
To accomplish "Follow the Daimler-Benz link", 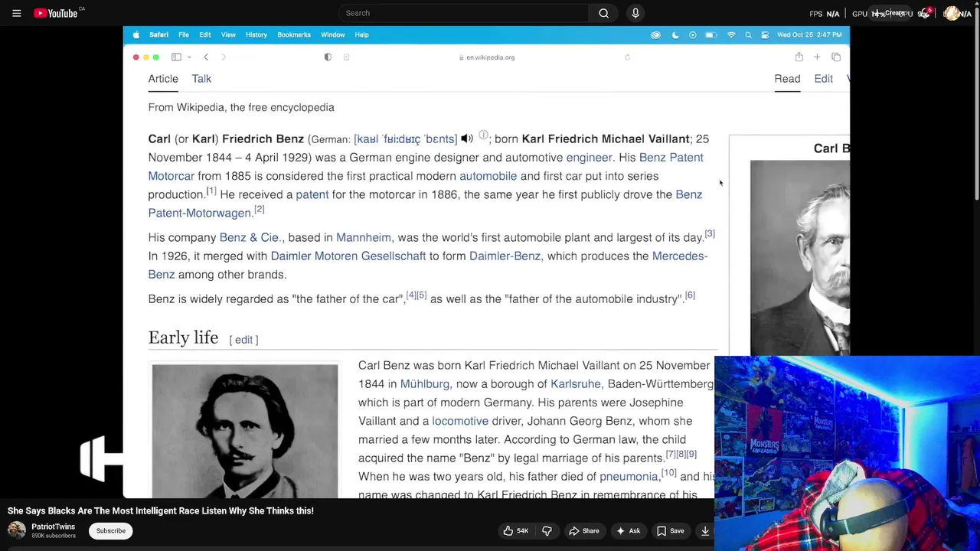I will pyautogui.click(x=505, y=256).
